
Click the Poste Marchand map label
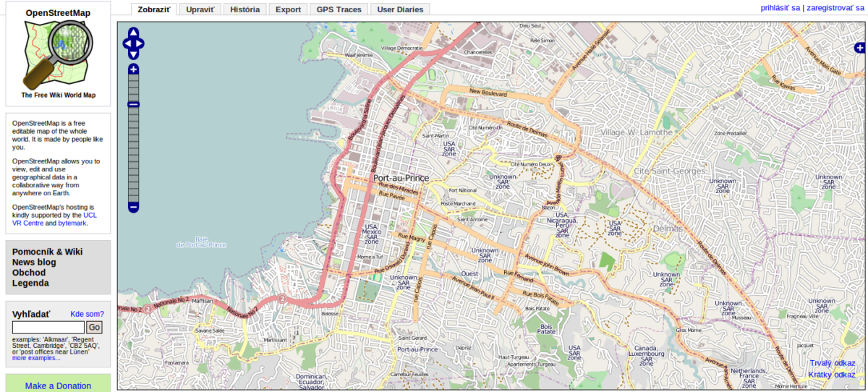click(459, 204)
